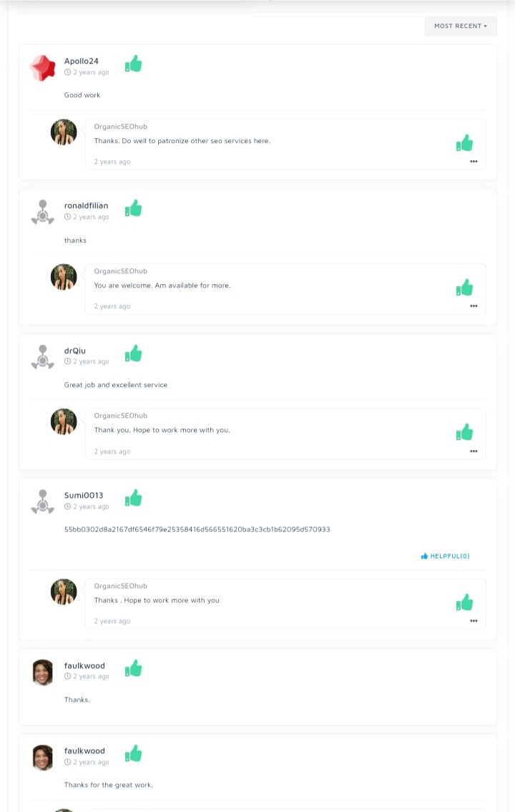Click faulkwood's avatar on the "Thanks." review
515x812 pixels.
pos(43,672)
